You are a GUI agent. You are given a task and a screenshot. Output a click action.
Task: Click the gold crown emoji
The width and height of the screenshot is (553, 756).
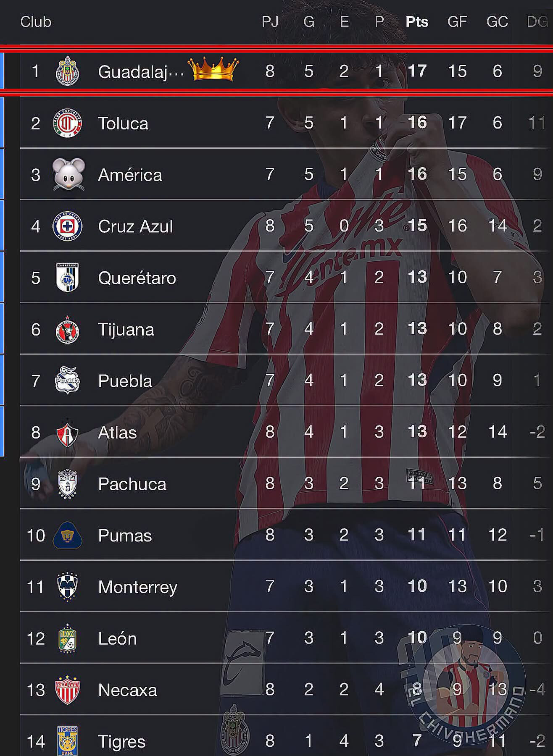coord(213,69)
